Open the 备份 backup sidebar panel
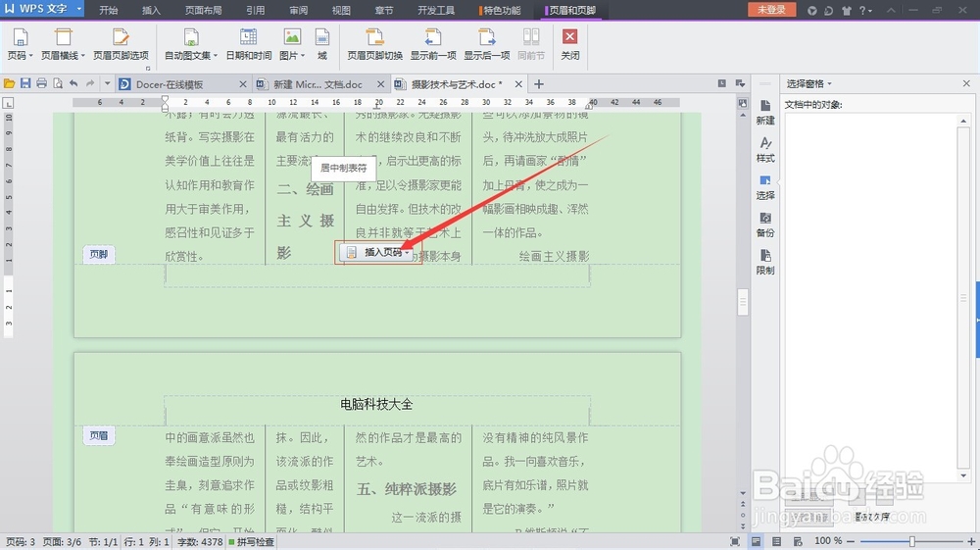This screenshot has width=980, height=550. click(x=765, y=225)
